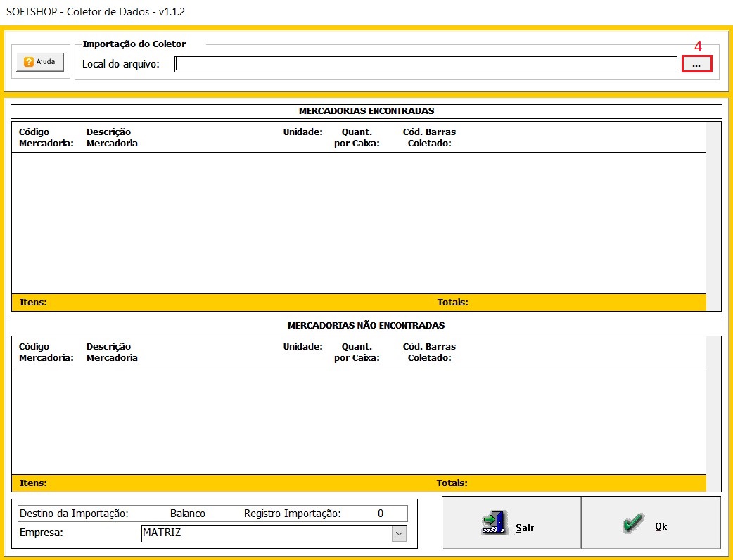733x560 pixels.
Task: Click the Sair exit door icon
Action: click(494, 523)
